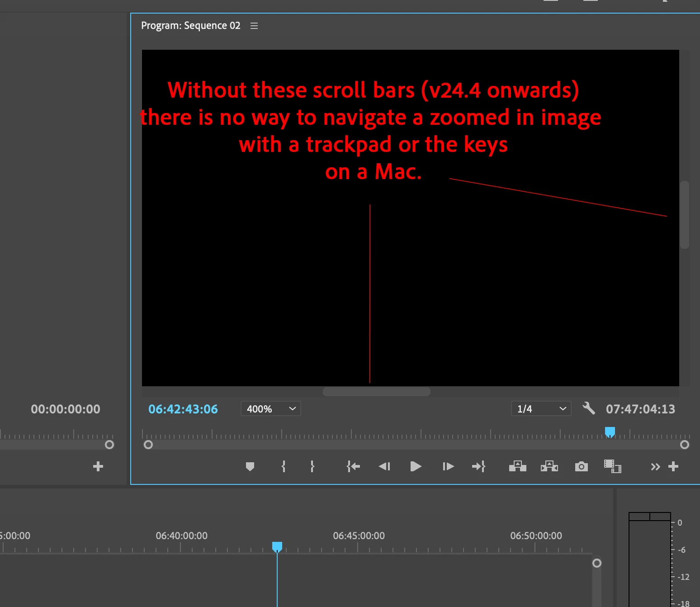Open the Comparison View button
700x607 pixels.
tap(613, 466)
